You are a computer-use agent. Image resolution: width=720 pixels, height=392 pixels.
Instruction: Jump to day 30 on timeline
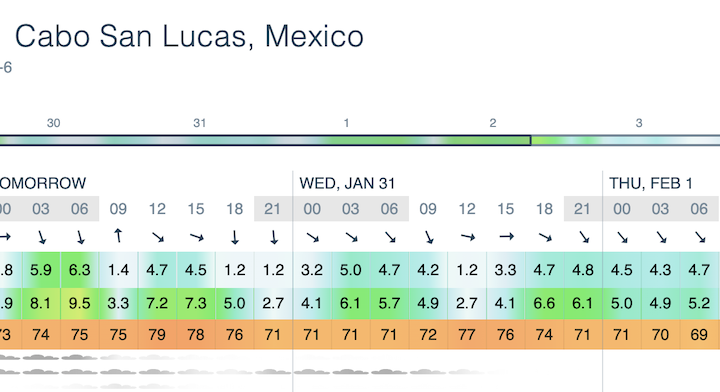click(x=54, y=123)
